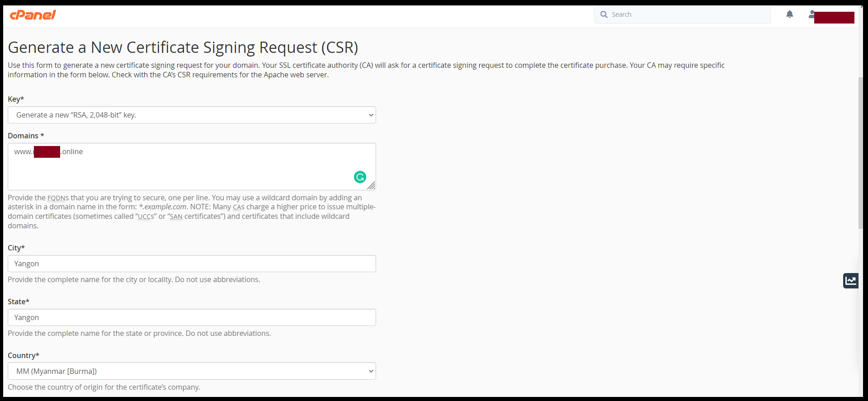
Task: Click the Domains textarea resize handle
Action: 371,185
